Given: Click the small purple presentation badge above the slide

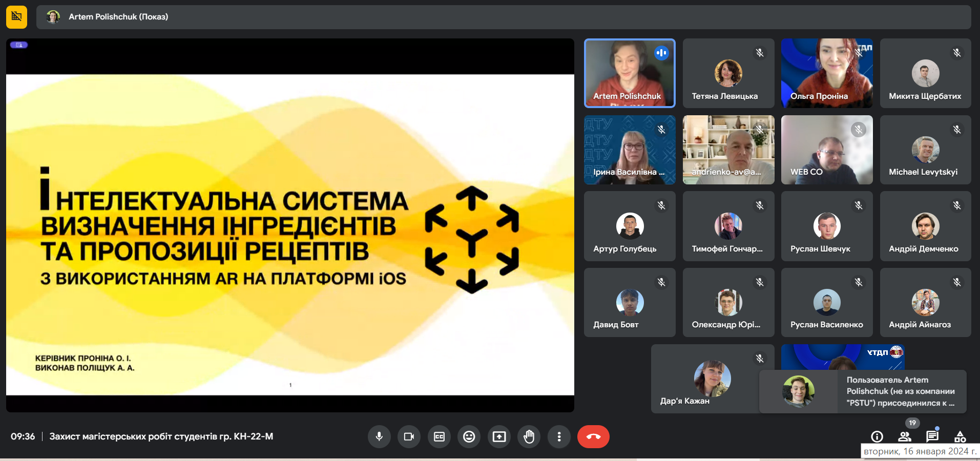Looking at the screenshot, I should click(x=19, y=45).
